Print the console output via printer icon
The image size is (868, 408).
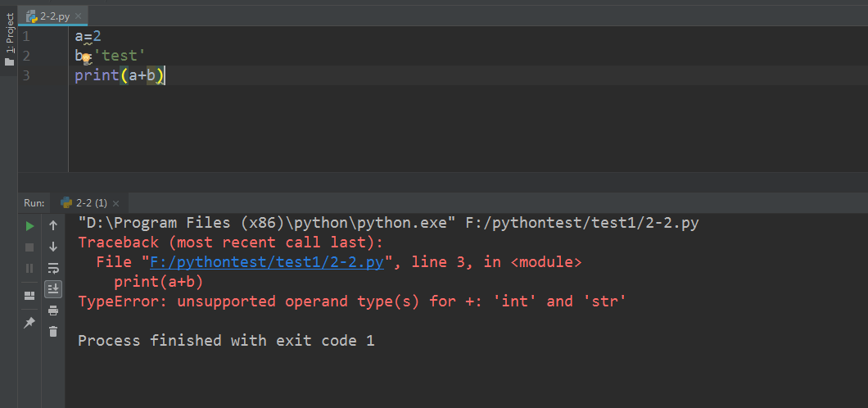click(53, 311)
